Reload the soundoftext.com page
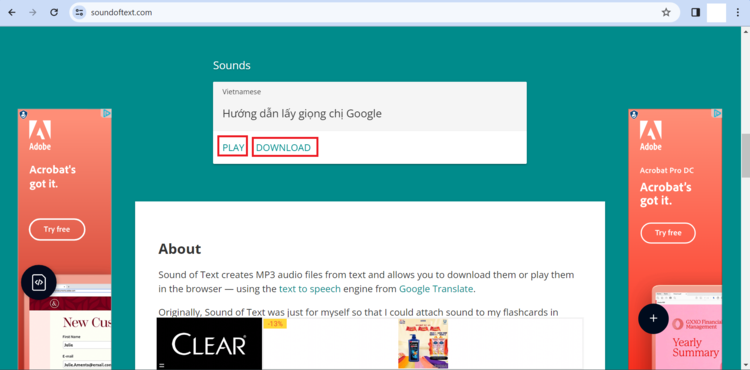750x370 pixels. coord(54,12)
